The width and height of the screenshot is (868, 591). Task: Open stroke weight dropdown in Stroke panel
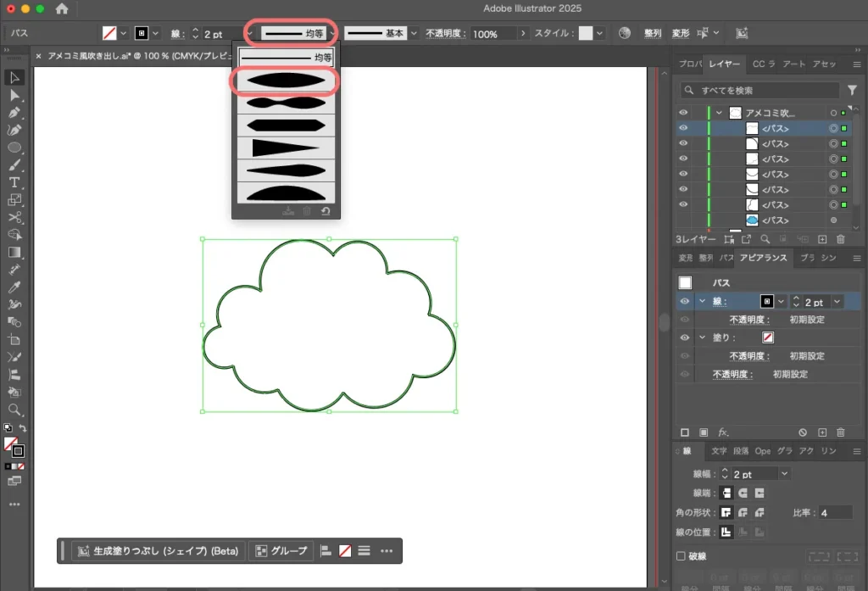tap(784, 473)
